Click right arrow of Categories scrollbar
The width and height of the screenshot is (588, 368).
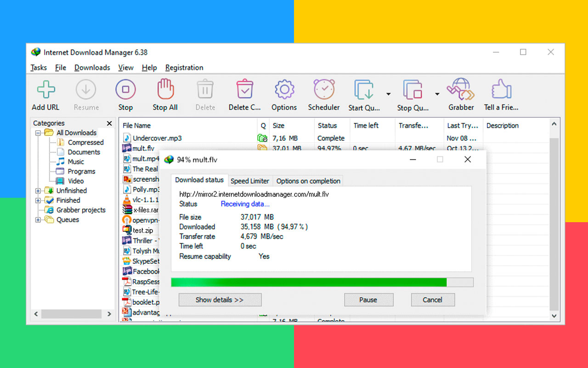click(109, 314)
